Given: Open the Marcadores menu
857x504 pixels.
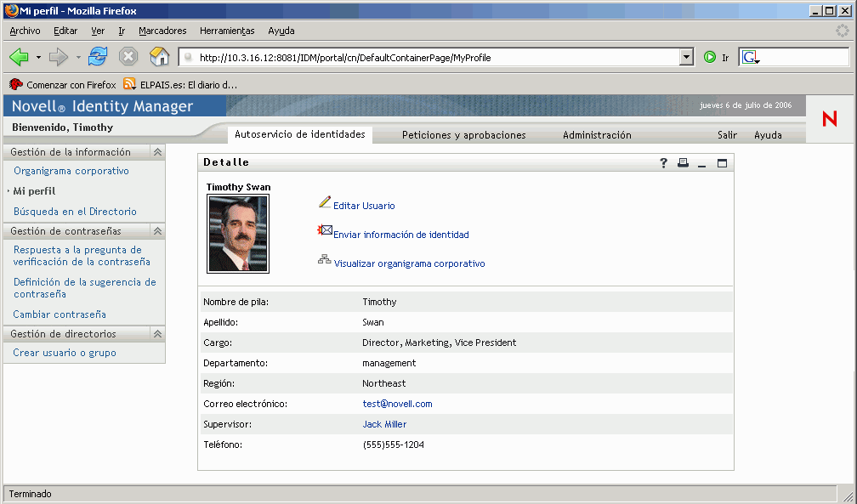Looking at the screenshot, I should click(162, 31).
